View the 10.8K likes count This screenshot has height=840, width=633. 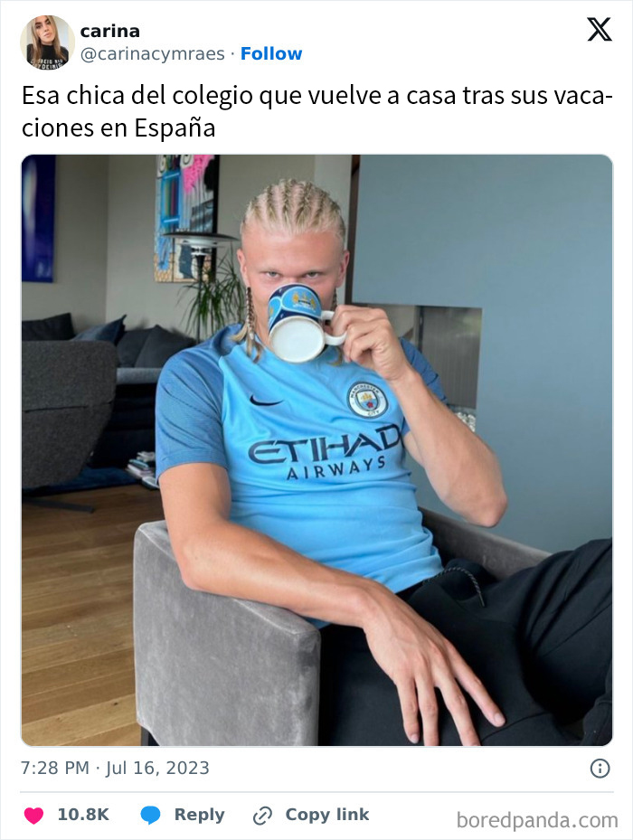point(83,815)
